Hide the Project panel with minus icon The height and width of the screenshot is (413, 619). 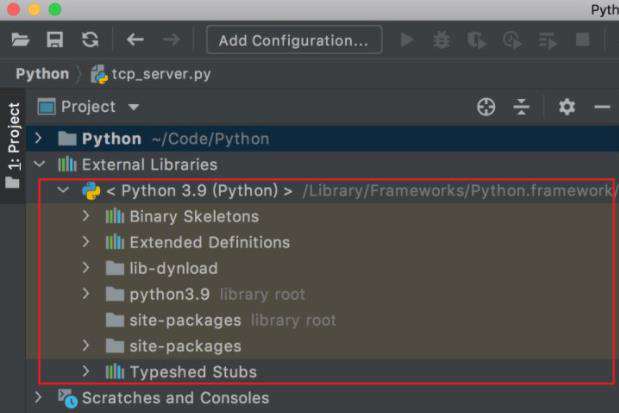click(x=602, y=107)
